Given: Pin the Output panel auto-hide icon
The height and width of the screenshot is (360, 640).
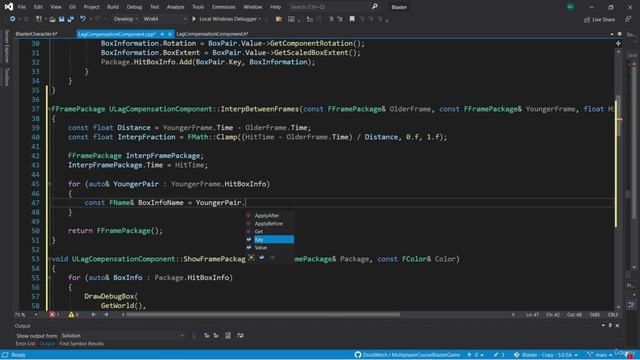Looking at the screenshot, I should (610, 325).
